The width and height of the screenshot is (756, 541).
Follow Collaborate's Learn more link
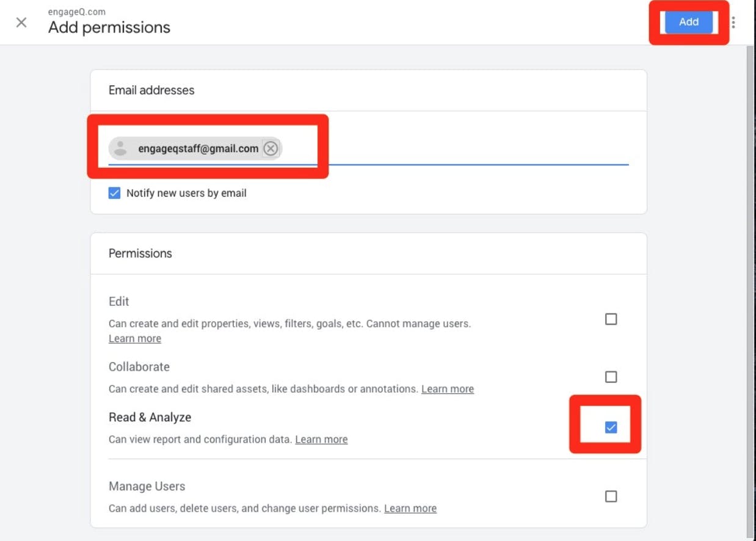tap(448, 389)
